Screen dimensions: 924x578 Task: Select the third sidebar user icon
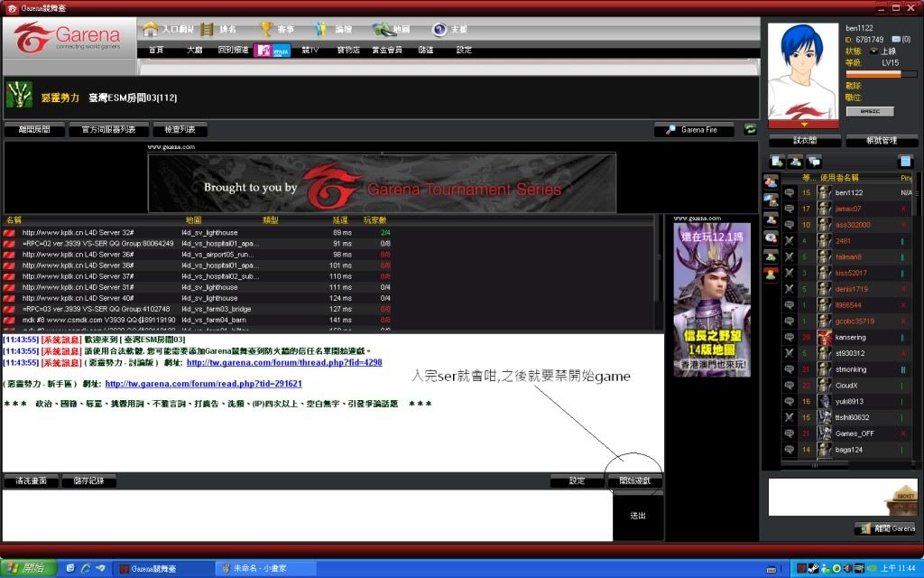(x=771, y=219)
